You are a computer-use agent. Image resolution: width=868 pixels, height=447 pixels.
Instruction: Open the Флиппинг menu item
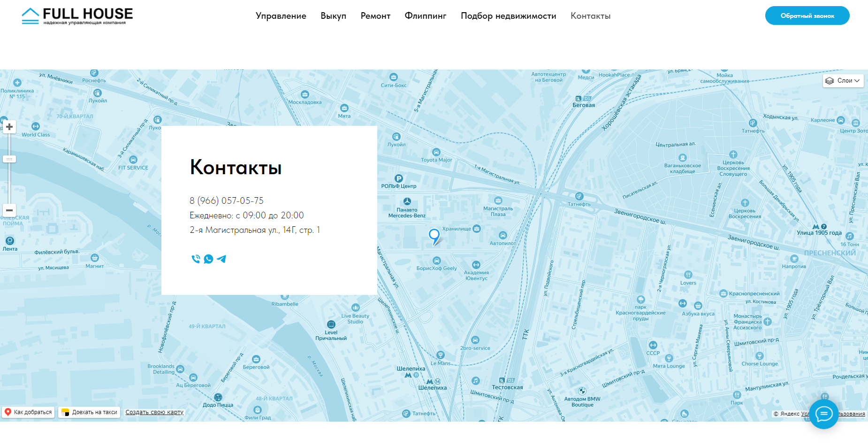[425, 15]
